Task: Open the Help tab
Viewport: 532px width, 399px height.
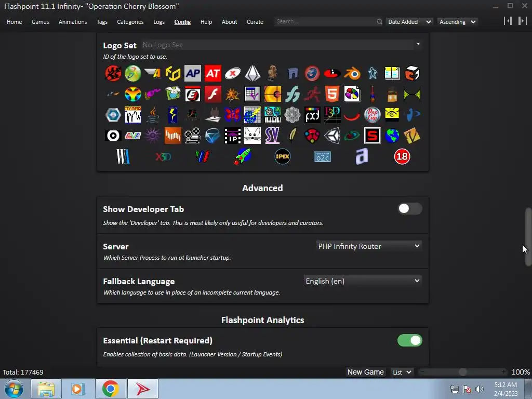Action: pyautogui.click(x=206, y=22)
